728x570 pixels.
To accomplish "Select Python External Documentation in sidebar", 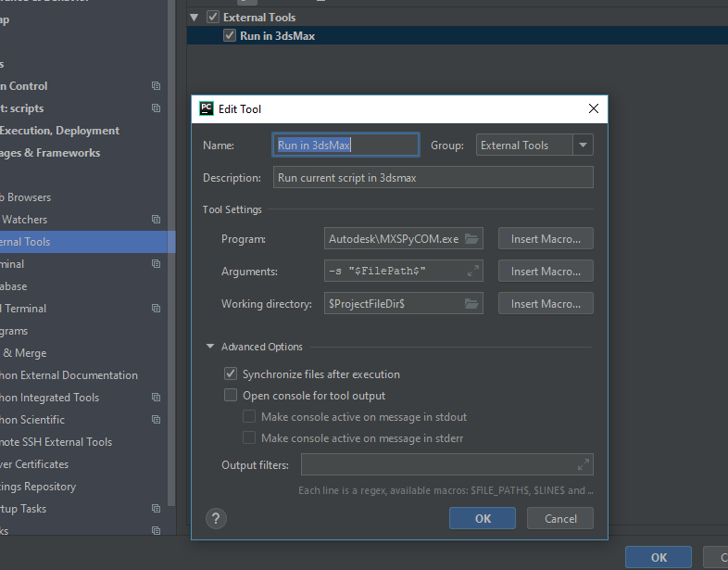I will point(69,375).
